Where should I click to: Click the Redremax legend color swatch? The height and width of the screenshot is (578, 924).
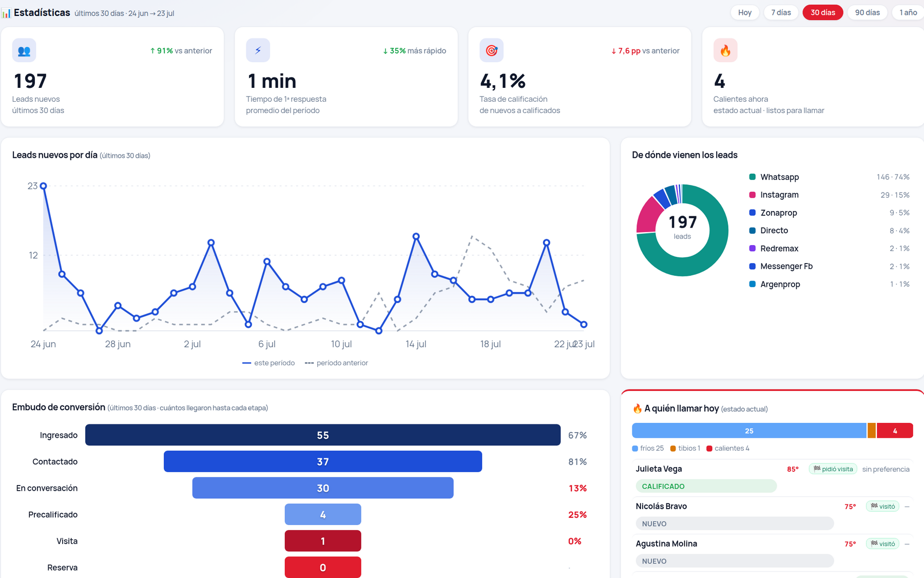753,248
